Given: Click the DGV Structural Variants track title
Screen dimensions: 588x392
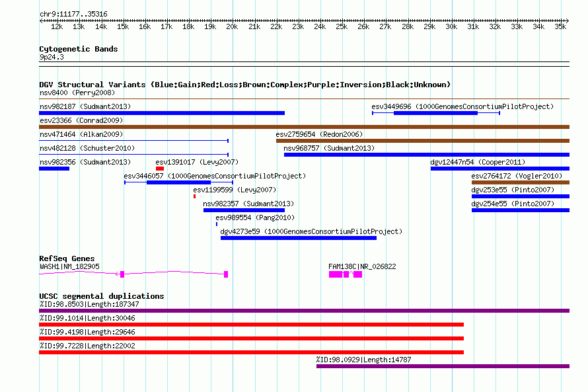Looking at the screenshot, I should click(x=244, y=85).
